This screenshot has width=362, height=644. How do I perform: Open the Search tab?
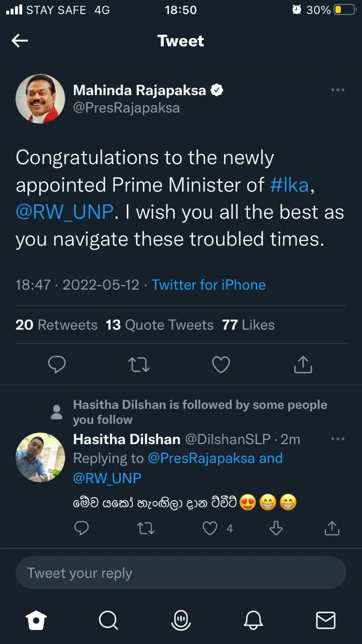tap(108, 620)
